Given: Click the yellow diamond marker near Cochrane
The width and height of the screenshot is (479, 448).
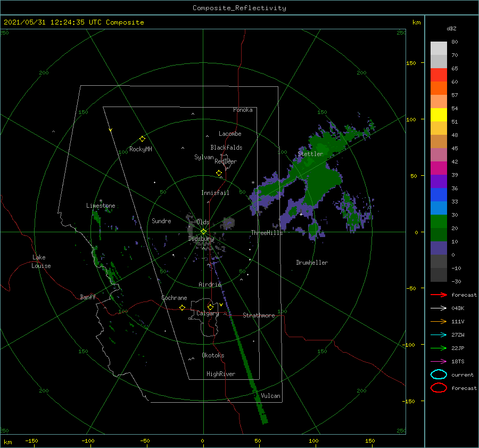Looking at the screenshot, I should (183, 307).
